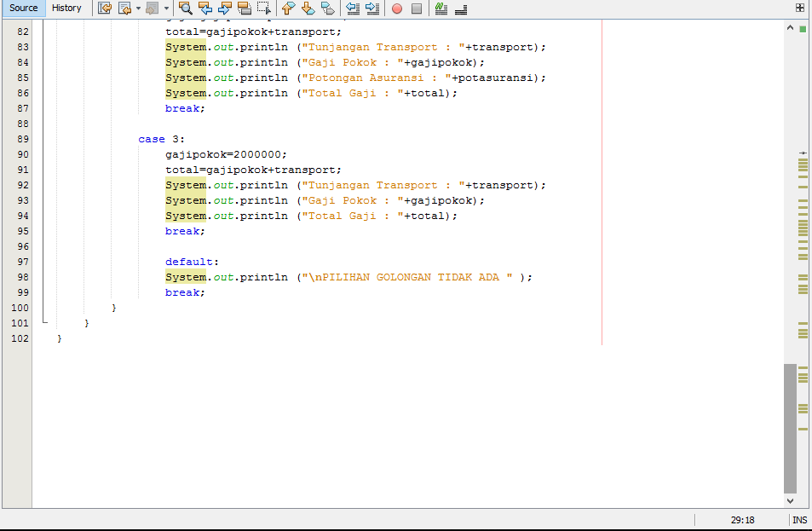Start macro recording with the red circle

pyautogui.click(x=397, y=9)
